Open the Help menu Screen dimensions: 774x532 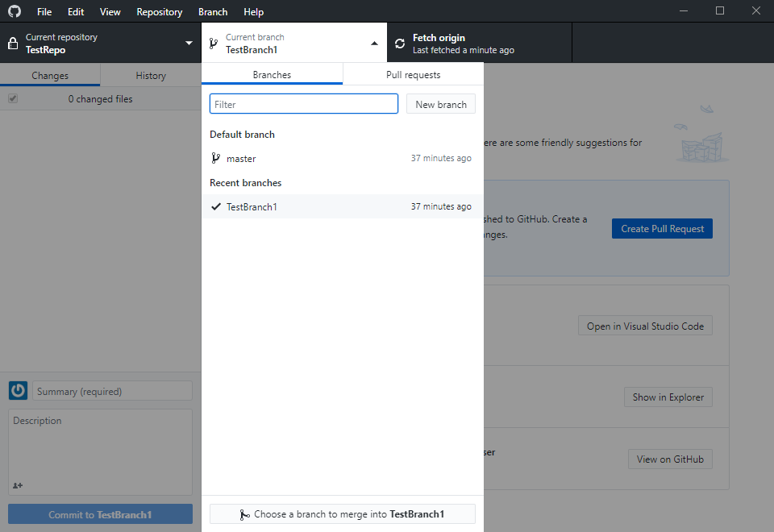[x=253, y=12]
